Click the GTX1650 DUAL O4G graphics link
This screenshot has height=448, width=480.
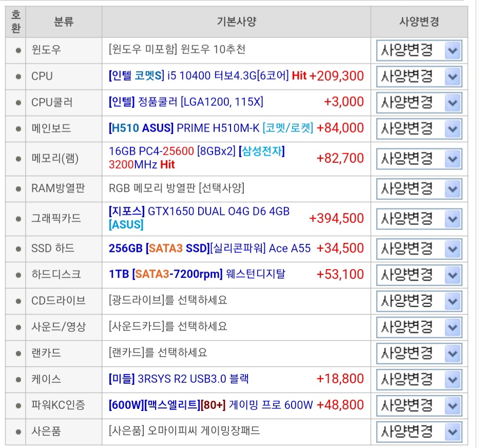point(199,218)
